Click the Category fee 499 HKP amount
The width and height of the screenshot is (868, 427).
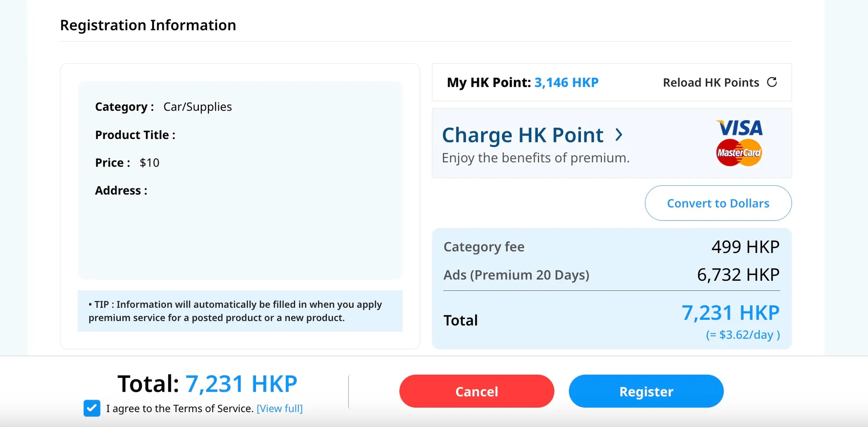[x=745, y=247]
